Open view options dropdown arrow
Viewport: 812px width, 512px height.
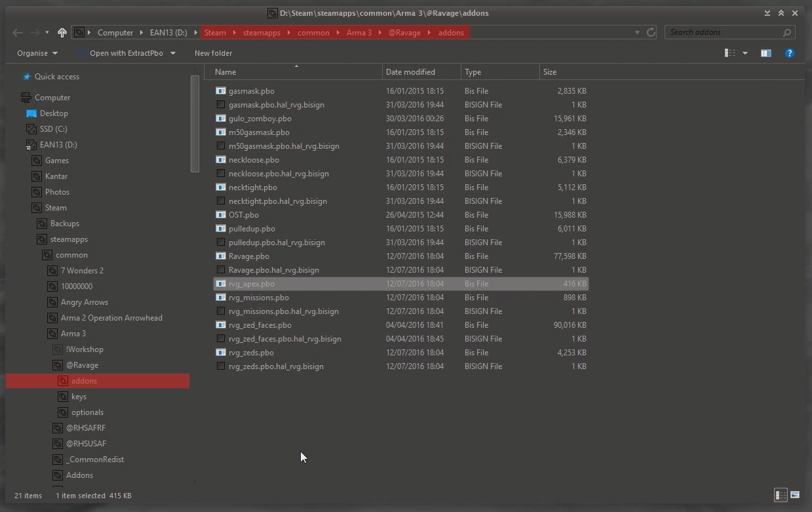(745, 53)
